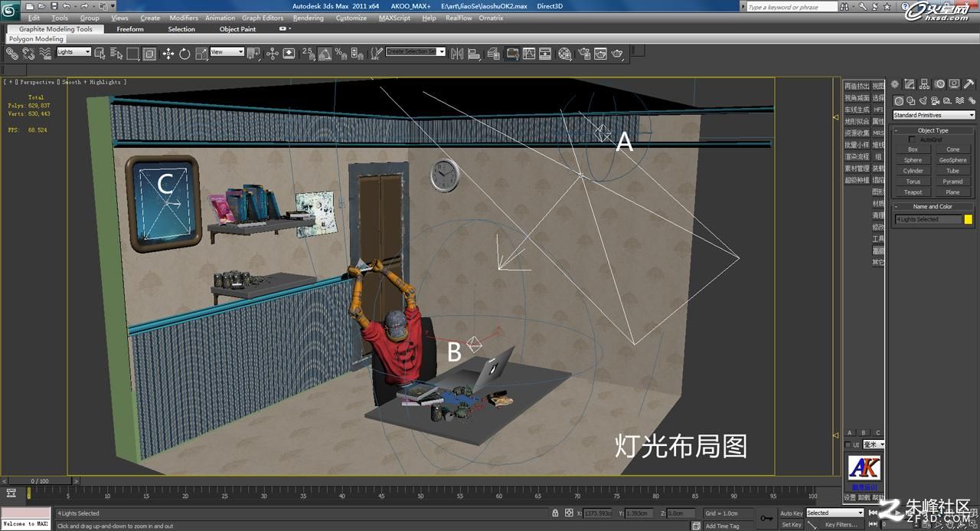Image resolution: width=980 pixels, height=531 pixels.
Task: Open View reference coordinate system dropdown
Action: [227, 52]
